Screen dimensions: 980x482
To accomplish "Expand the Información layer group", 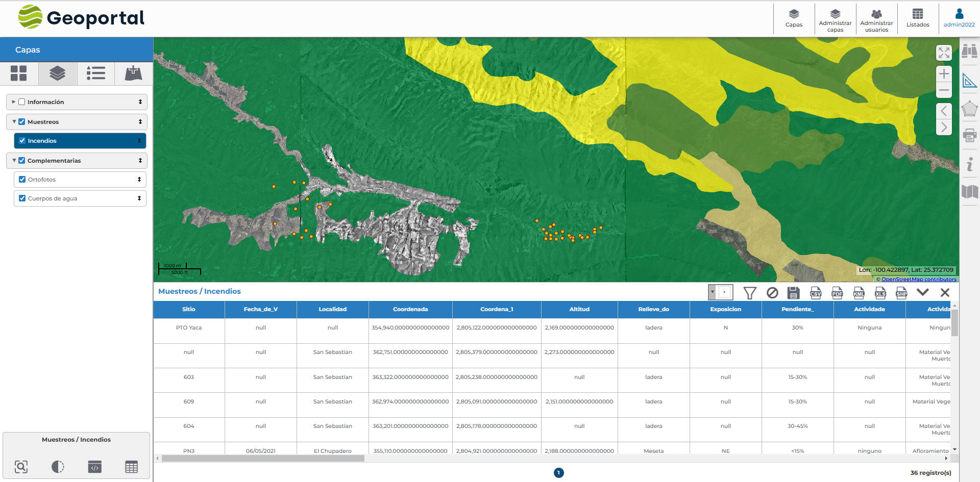I will click(x=14, y=102).
